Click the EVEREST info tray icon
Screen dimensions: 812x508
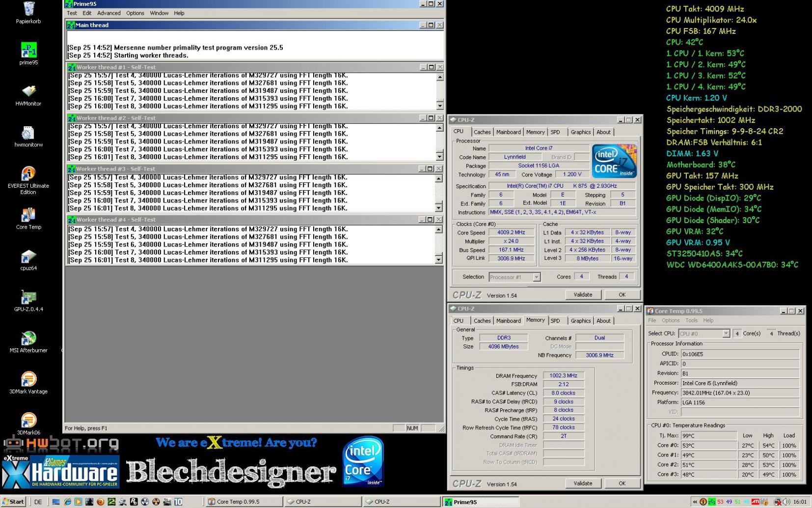tap(703, 502)
